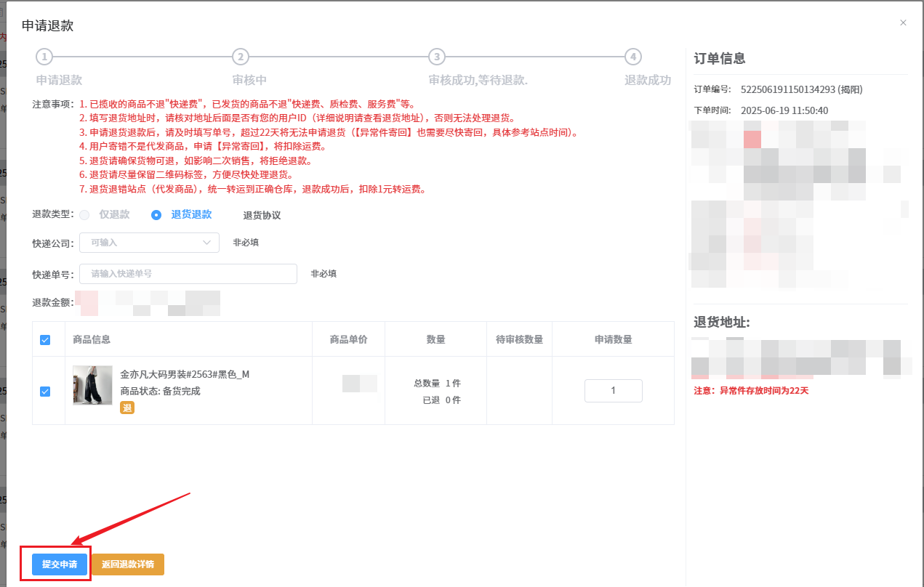
Task: Click the 快递公司 dropdown chevron arrow
Action: (x=207, y=243)
